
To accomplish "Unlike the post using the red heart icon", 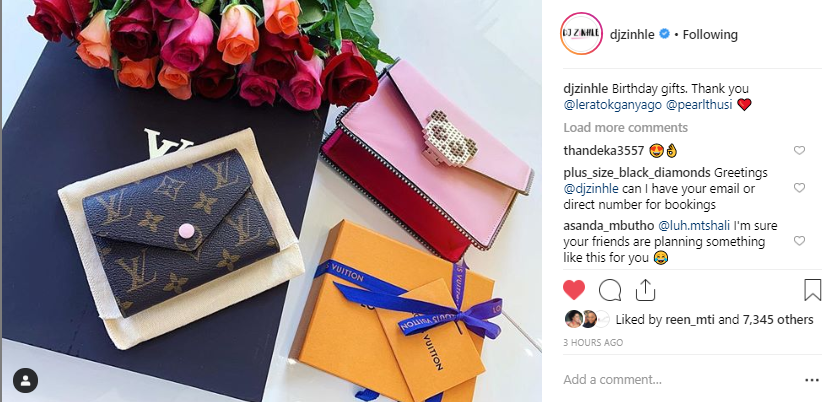I will coord(574,290).
